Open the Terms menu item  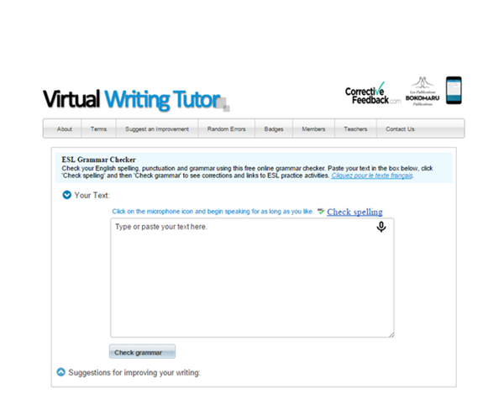(x=98, y=129)
